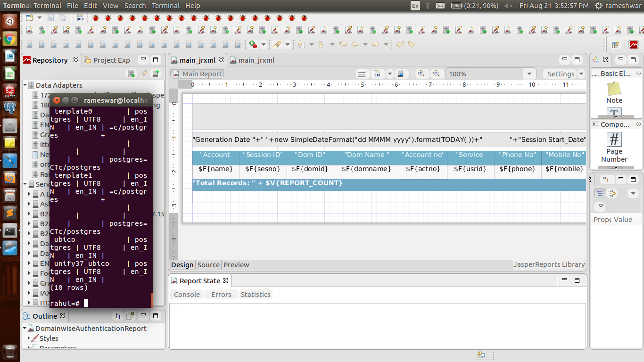Open the compile options dropdown arrow
644x362 pixels.
click(x=389, y=74)
